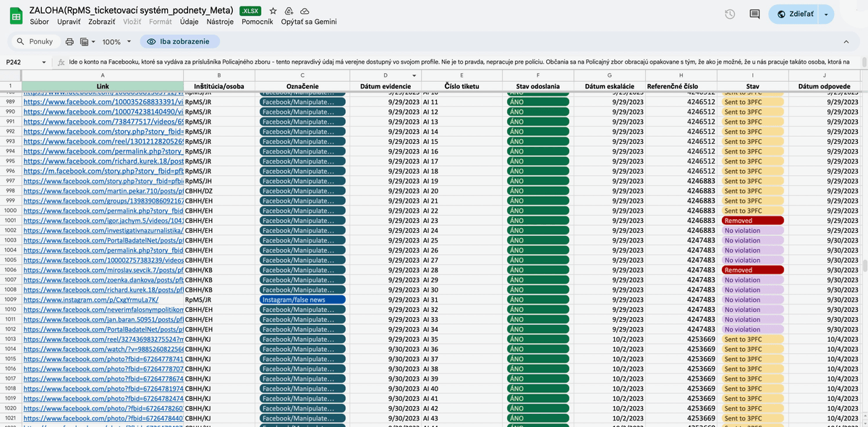Toggle the Iba zobrazenie view-only mode

pyautogui.click(x=179, y=42)
